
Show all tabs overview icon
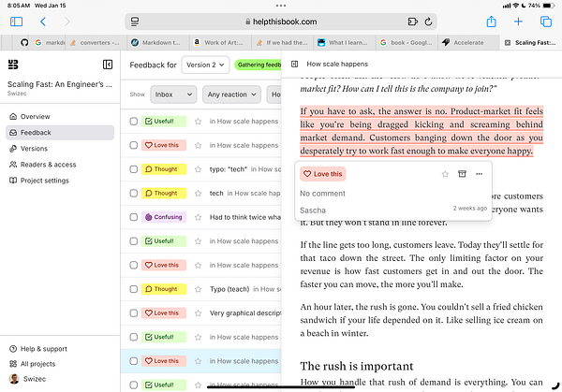545,22
